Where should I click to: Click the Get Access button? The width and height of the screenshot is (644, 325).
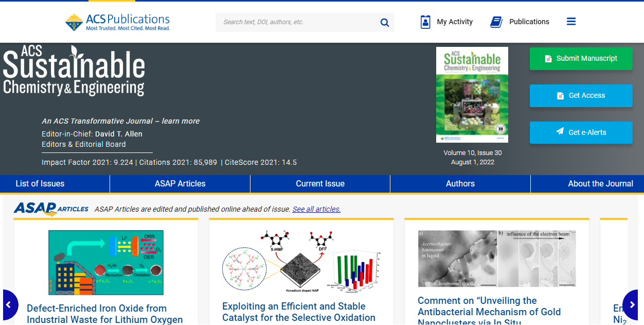[x=581, y=96]
